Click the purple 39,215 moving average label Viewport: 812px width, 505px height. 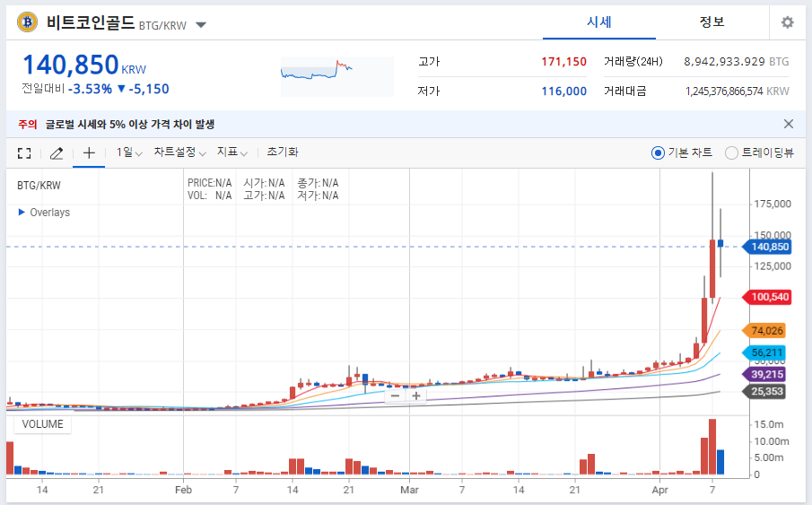coord(766,374)
